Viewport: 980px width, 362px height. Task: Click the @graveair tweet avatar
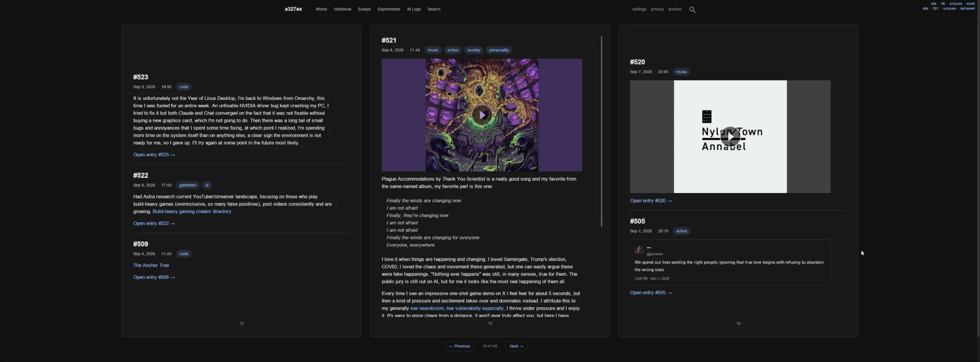coord(639,250)
